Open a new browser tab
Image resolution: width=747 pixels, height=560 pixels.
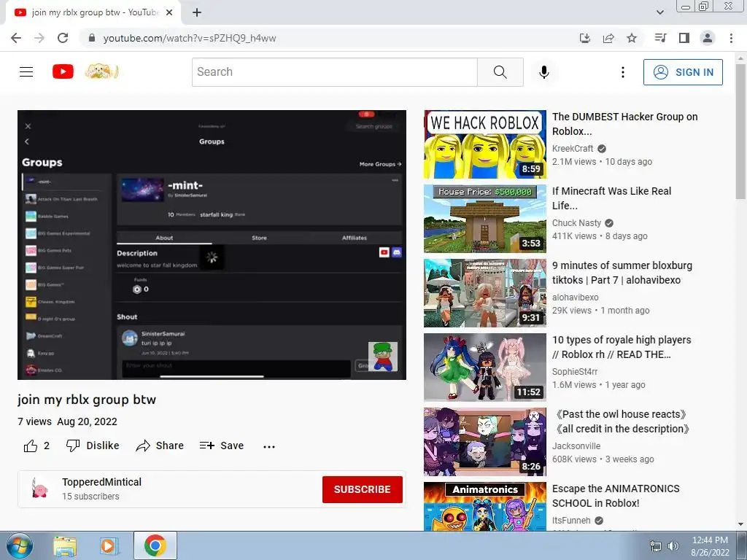tap(197, 13)
